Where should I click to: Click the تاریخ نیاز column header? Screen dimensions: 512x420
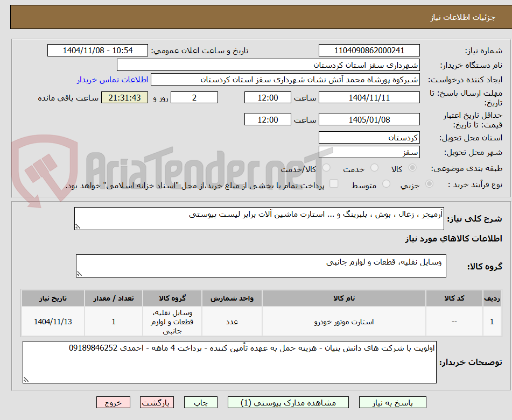(x=53, y=298)
